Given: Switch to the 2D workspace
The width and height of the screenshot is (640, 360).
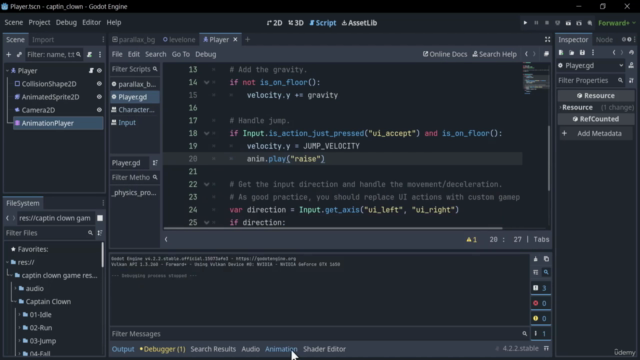Looking at the screenshot, I should pyautogui.click(x=274, y=23).
